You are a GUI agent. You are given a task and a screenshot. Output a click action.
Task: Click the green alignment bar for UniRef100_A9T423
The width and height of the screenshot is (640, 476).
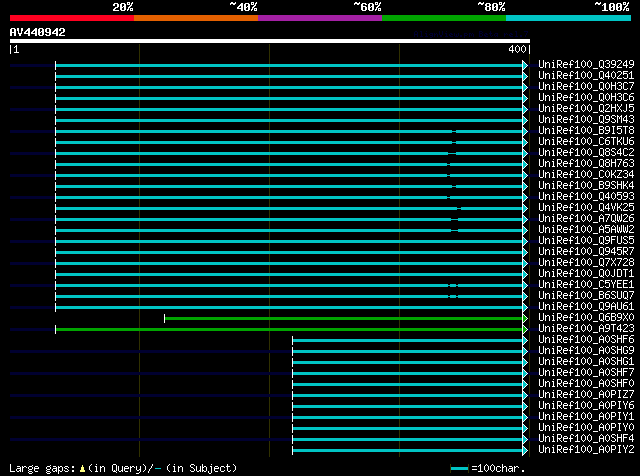289,329
